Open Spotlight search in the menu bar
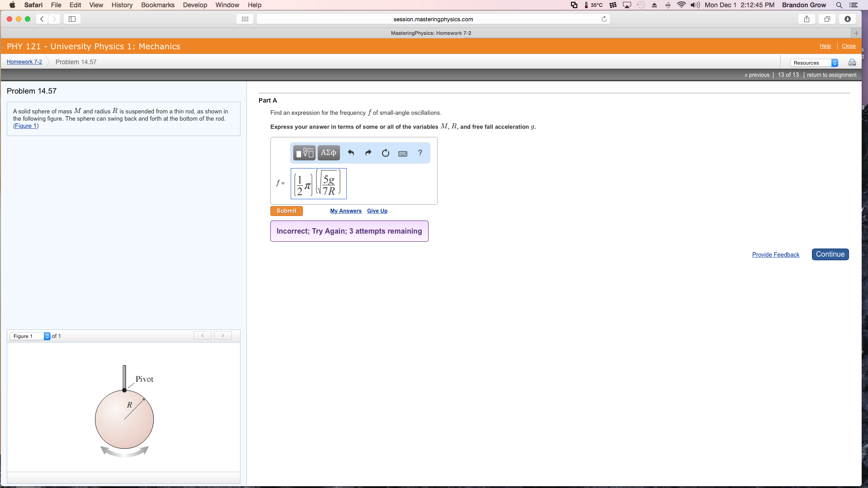 839,5
